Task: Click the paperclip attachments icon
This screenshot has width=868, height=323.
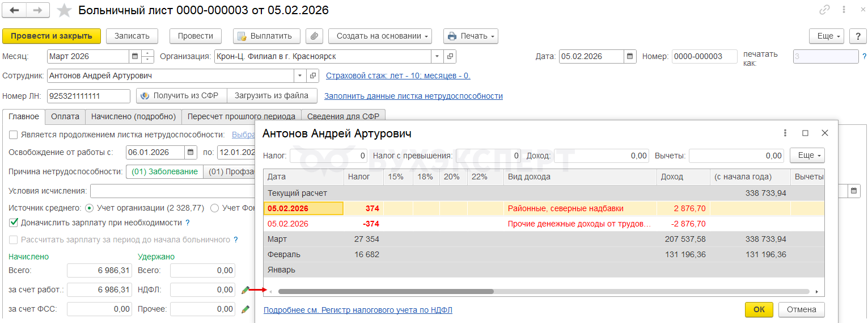Action: (314, 36)
